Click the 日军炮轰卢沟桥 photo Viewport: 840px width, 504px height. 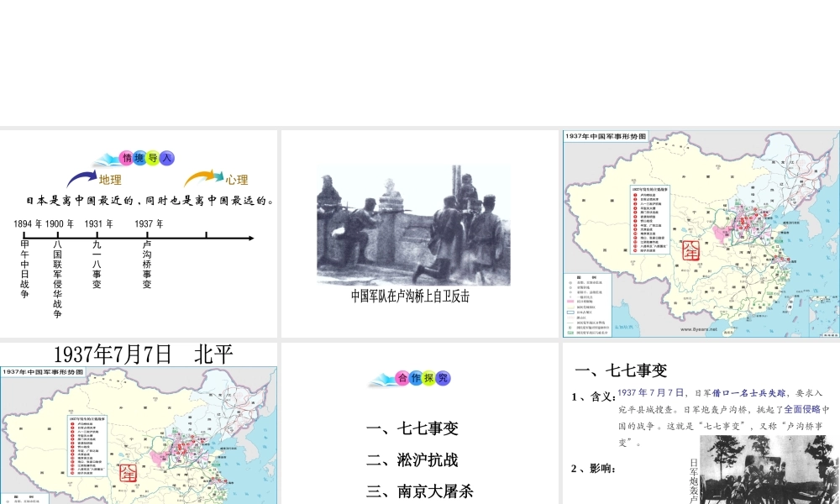pyautogui.click(x=769, y=470)
